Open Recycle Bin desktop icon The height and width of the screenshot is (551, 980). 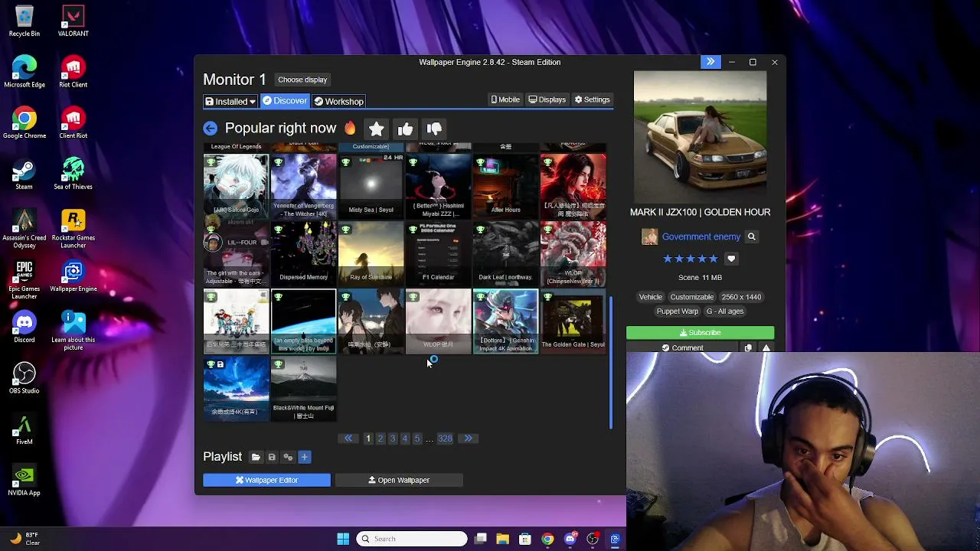pyautogui.click(x=24, y=21)
